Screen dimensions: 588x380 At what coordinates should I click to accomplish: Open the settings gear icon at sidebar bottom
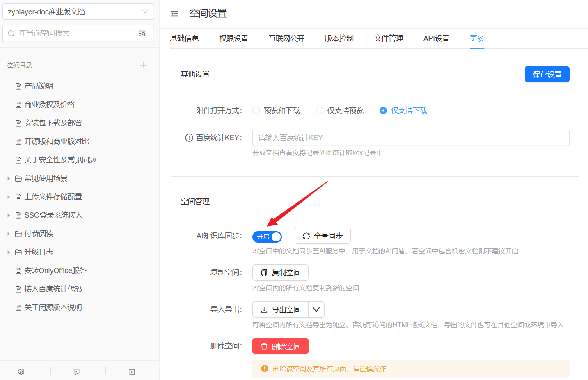pos(21,371)
